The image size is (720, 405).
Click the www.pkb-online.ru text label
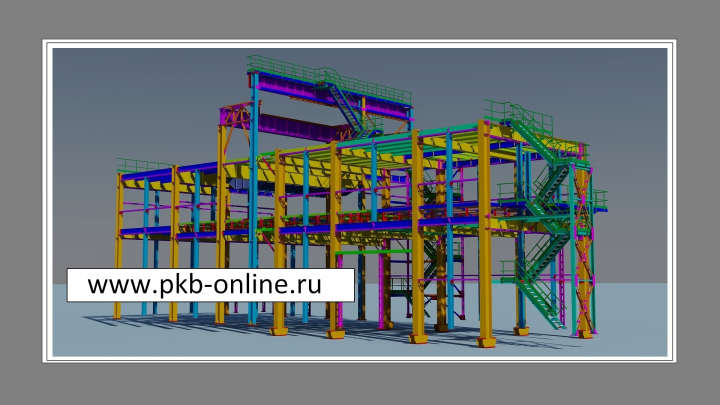click(x=205, y=285)
